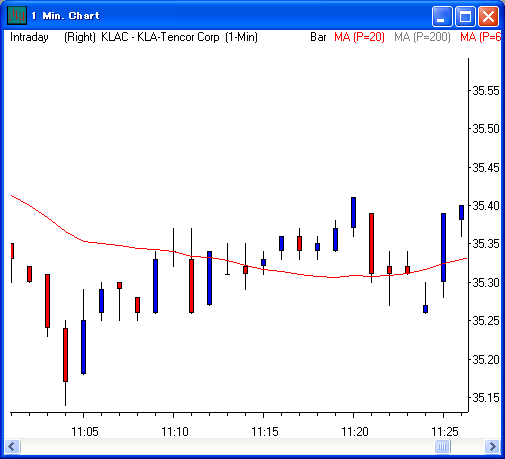Click the horizontal scrollbar thumb grip
Viewport: 505px width, 459px height.
coord(442,446)
